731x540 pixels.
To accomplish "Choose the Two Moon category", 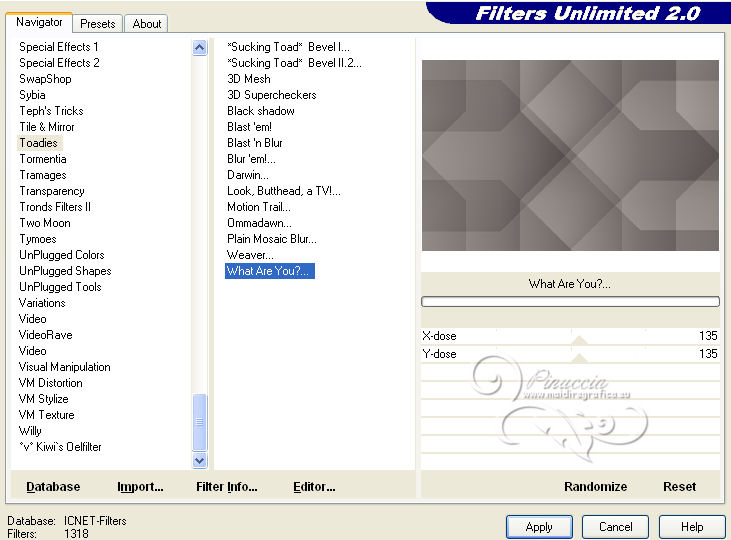I will coord(45,223).
